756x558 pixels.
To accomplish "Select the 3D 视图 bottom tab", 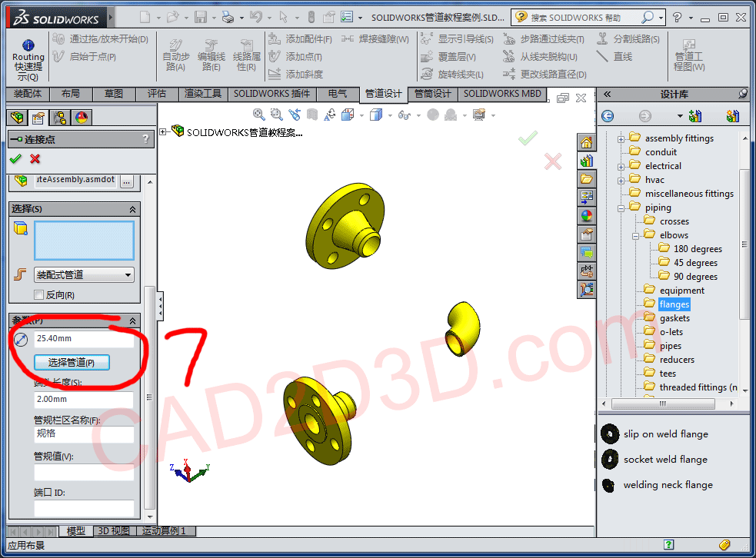I will tap(114, 531).
